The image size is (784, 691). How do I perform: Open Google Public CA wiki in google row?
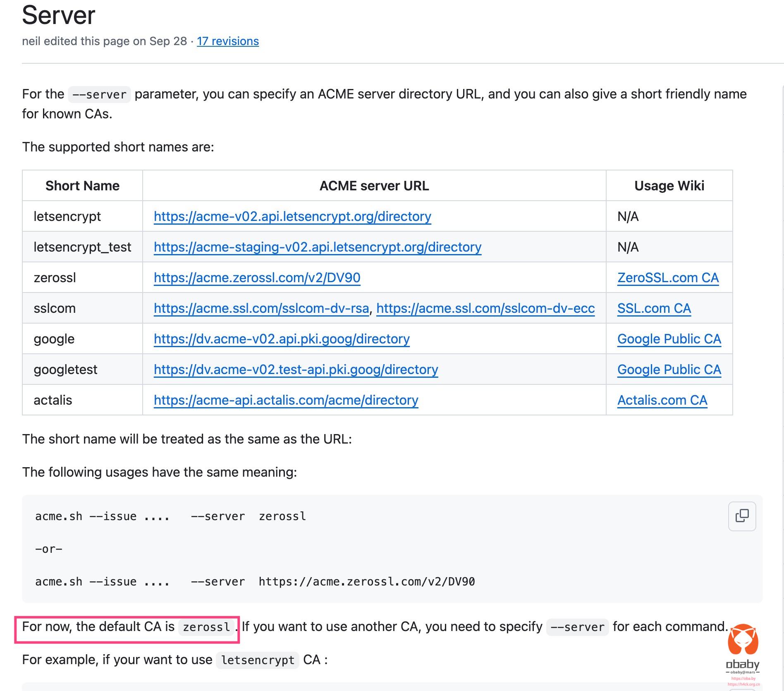point(669,339)
